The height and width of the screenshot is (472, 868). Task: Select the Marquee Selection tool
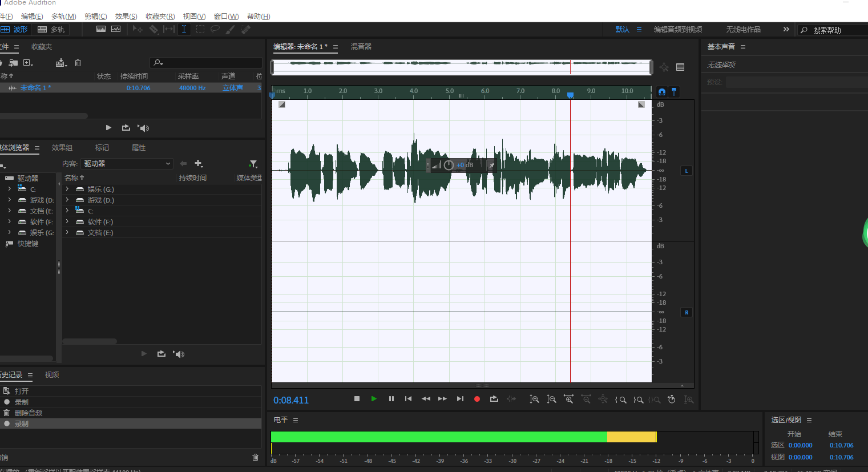tap(200, 29)
